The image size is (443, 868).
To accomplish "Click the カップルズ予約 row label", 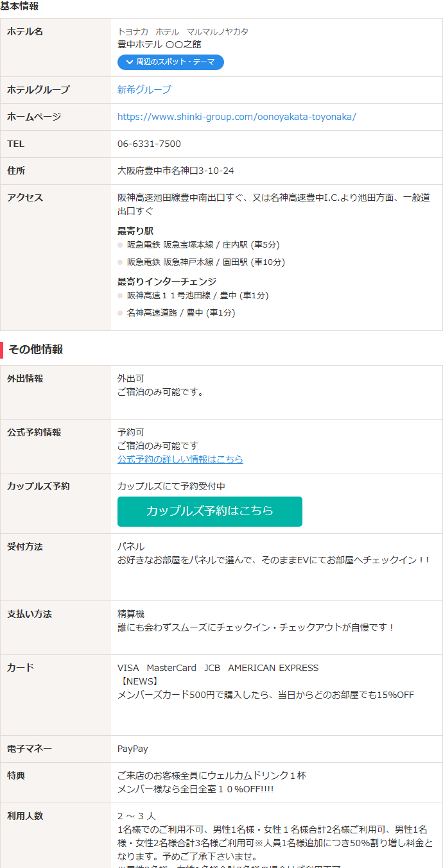I will click(x=39, y=486).
